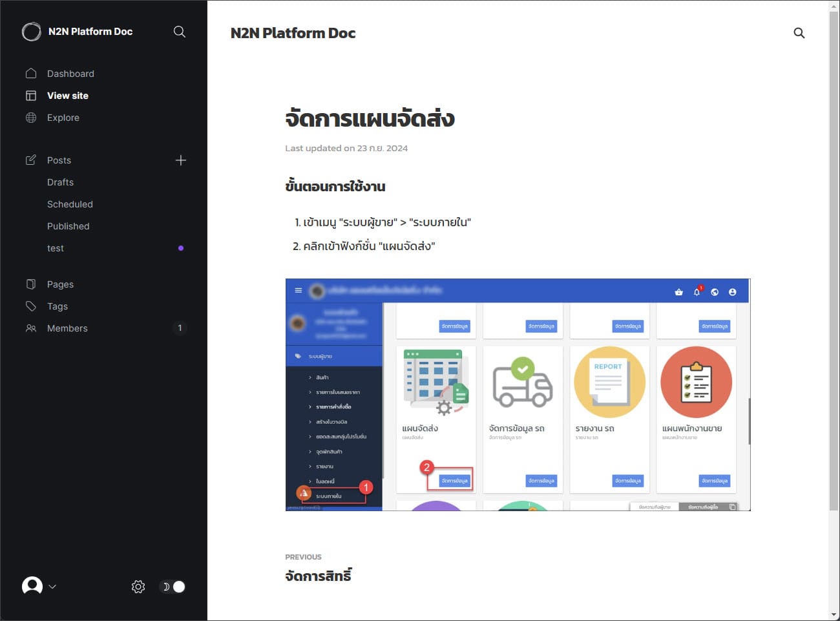Click the Tags label icon
The height and width of the screenshot is (621, 840).
coord(31,306)
